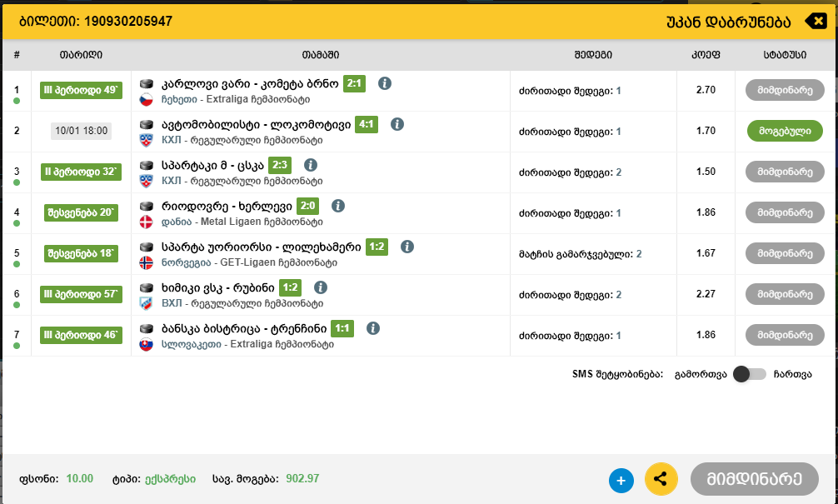Click the II პერიოდი 32` live badge
The height and width of the screenshot is (504, 838).
tap(82, 172)
